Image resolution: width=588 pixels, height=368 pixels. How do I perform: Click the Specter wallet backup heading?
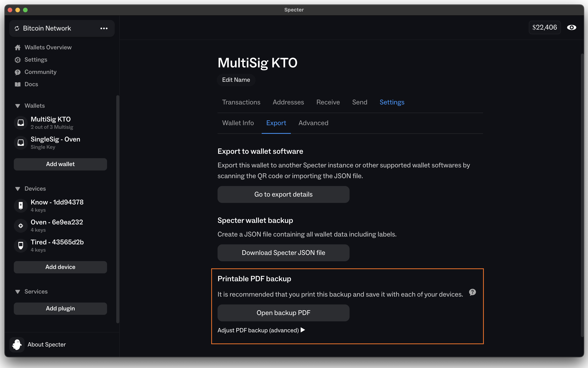pos(255,221)
